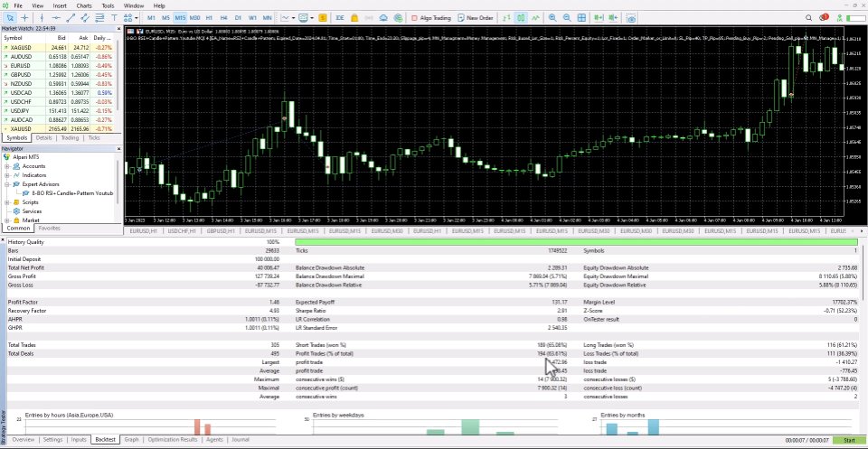Toggle Algo Trading on or off
The width and height of the screenshot is (868, 449).
(x=431, y=18)
